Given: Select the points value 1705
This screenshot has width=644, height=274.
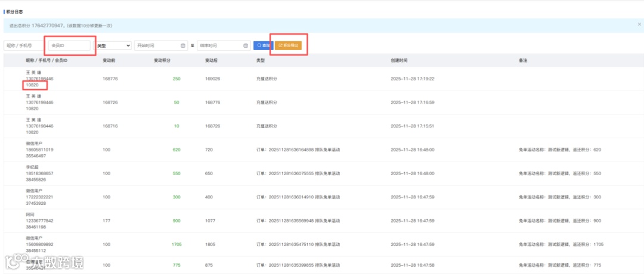Looking at the screenshot, I should click(177, 244).
